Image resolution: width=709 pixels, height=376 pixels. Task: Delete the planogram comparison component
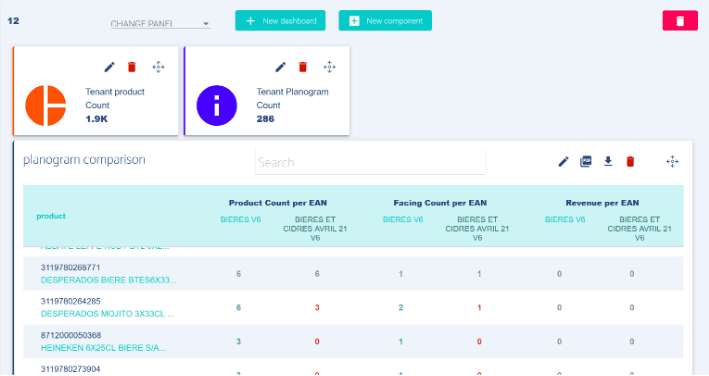[x=630, y=161]
